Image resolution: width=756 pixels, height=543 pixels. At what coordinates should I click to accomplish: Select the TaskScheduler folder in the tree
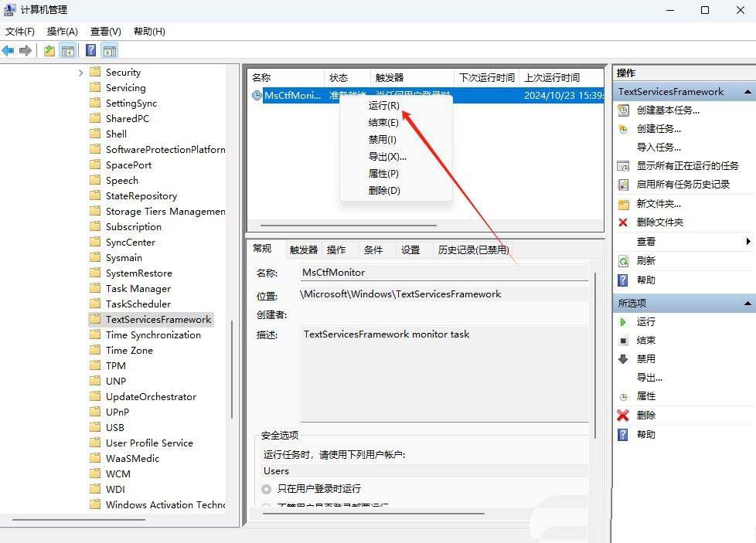138,304
